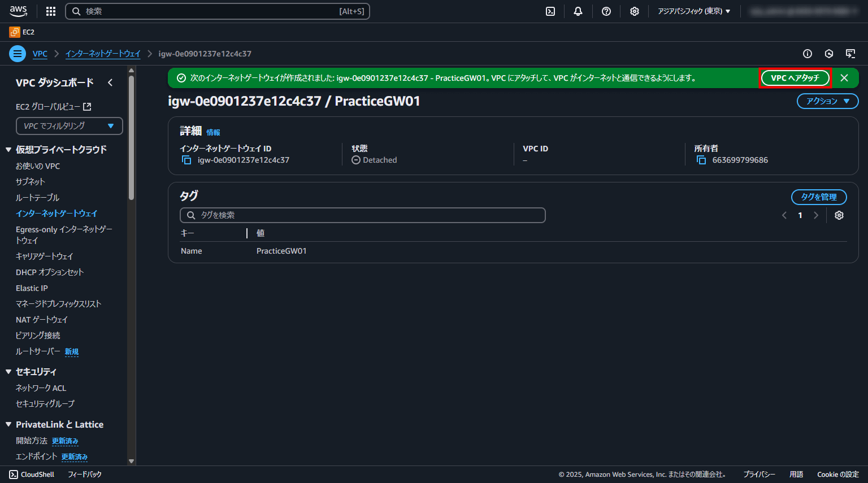Attach the gateway via VPC へアタッチ button
This screenshot has height=483, width=868.
click(x=795, y=78)
